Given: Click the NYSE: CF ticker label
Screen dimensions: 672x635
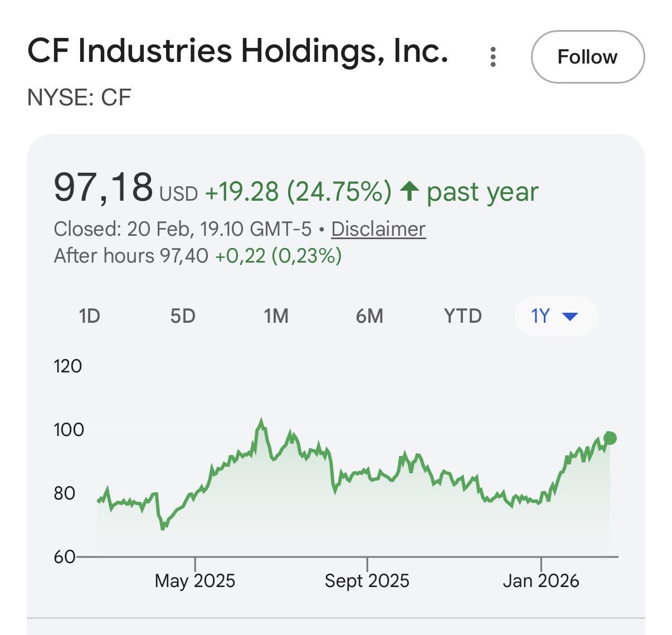Looking at the screenshot, I should pos(79,98).
